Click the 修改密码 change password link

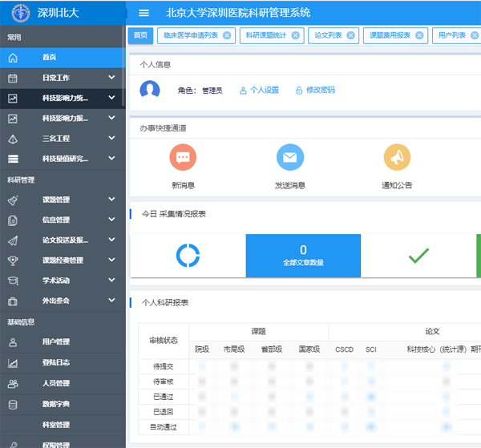point(315,91)
